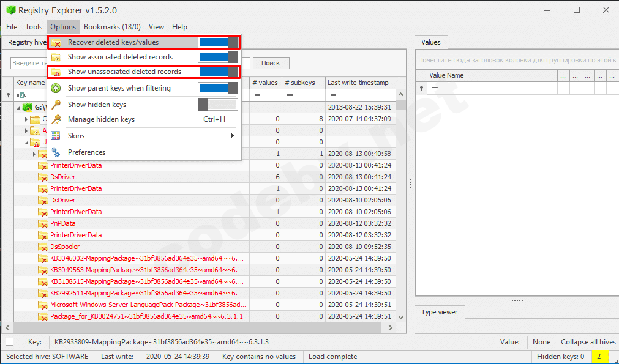Viewport: 619px width, 364px height.
Task: Toggle Show associated deleted records switch
Action: (219, 57)
